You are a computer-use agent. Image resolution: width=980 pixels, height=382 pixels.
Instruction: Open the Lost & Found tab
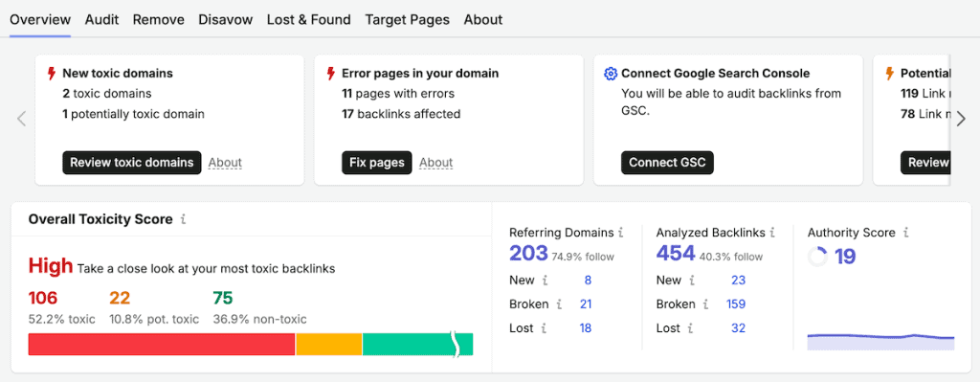click(x=309, y=19)
